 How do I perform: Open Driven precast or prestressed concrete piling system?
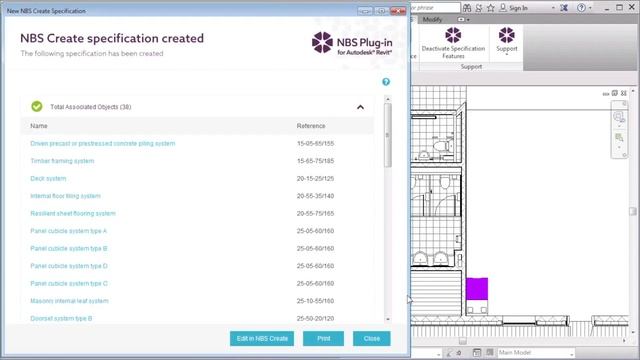point(102,144)
